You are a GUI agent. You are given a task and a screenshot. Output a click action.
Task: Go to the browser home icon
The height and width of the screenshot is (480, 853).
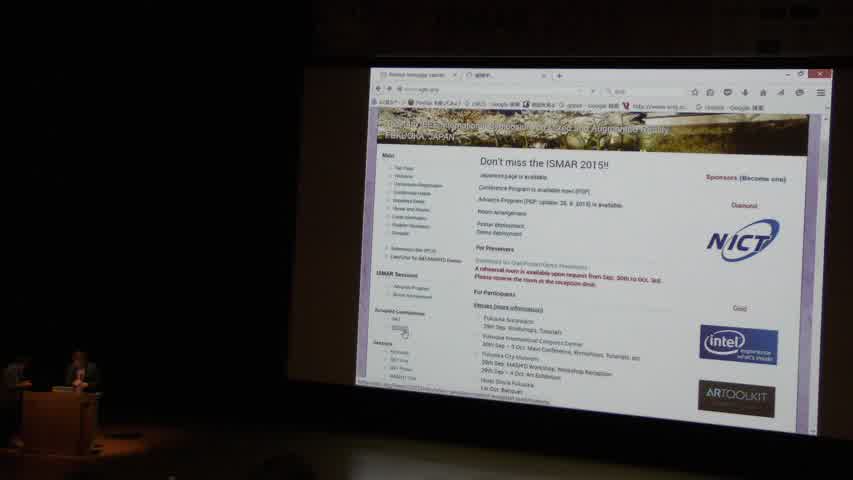763,93
